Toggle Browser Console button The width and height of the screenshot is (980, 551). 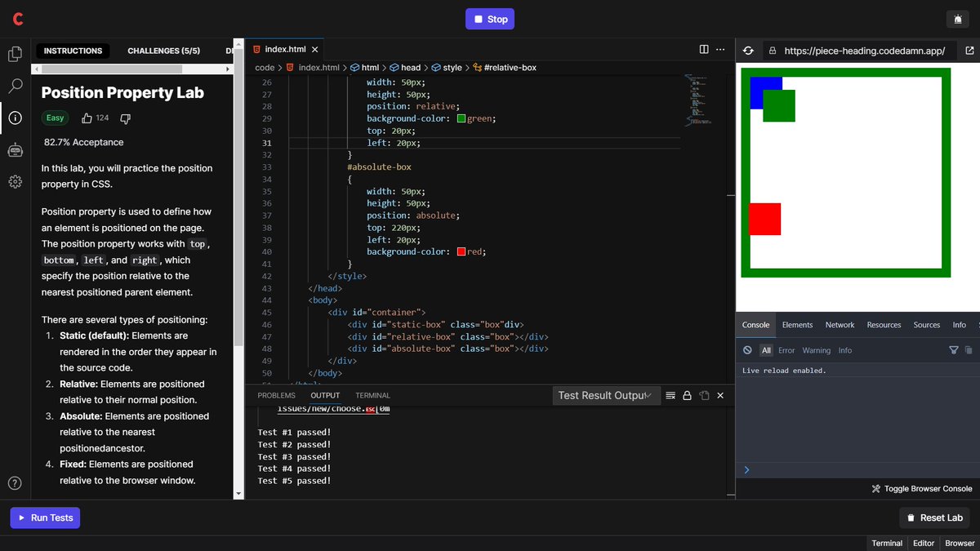(x=922, y=489)
